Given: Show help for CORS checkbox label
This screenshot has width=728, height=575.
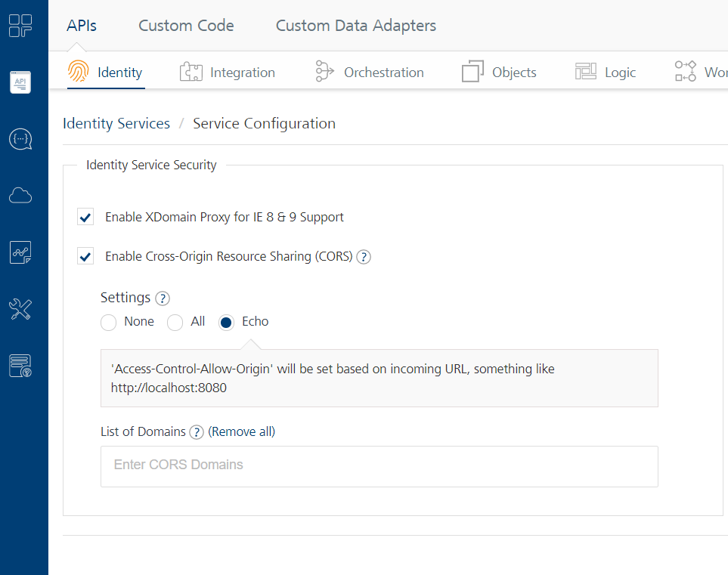Looking at the screenshot, I should pyautogui.click(x=364, y=257).
